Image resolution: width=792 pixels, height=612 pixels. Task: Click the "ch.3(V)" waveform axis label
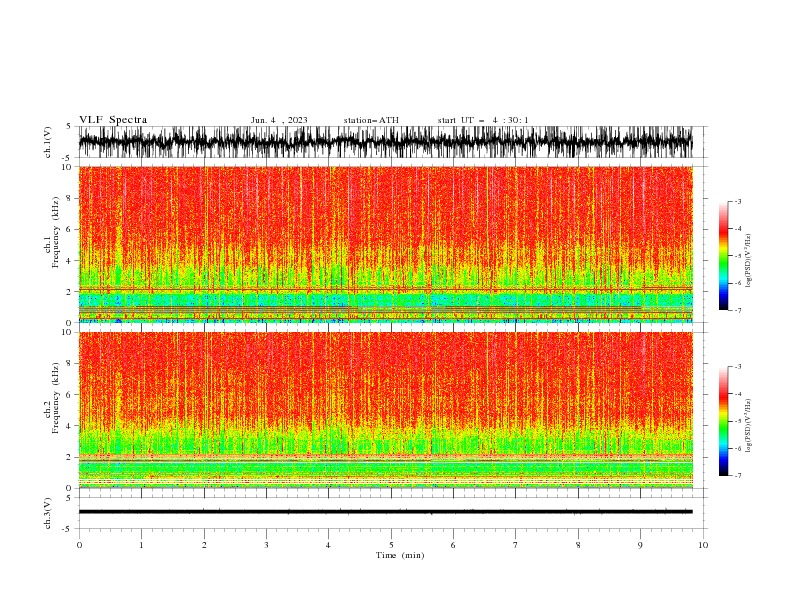tap(48, 513)
